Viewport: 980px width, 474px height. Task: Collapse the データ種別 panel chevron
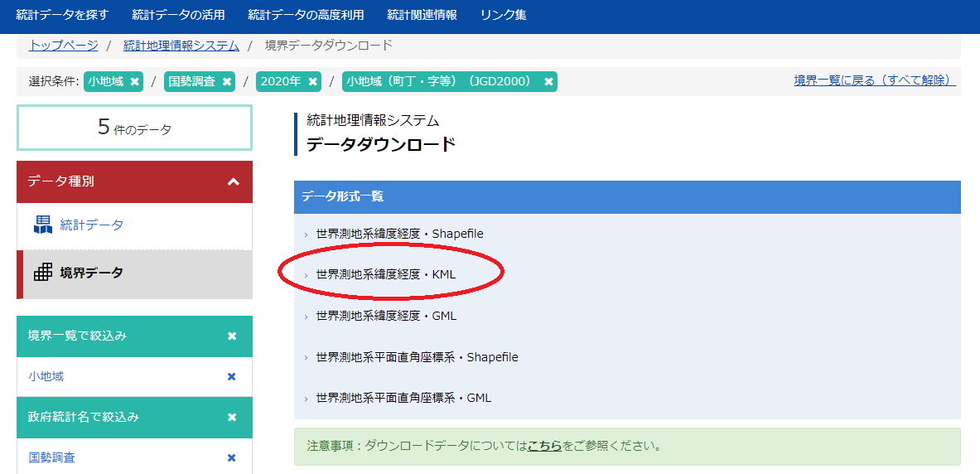[x=233, y=182]
